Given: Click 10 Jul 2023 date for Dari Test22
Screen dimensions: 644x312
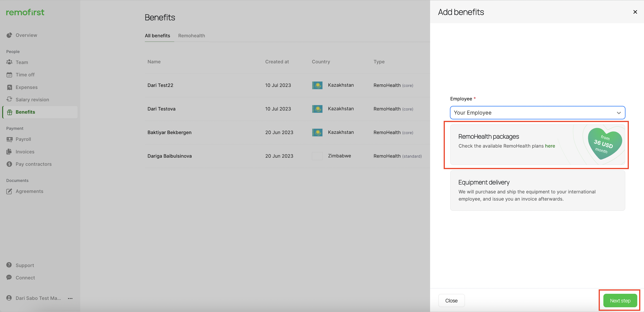Looking at the screenshot, I should [x=278, y=85].
